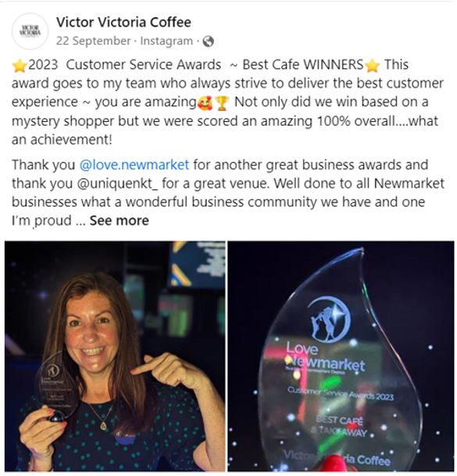Click the smiling face with hearts emoji

click(x=205, y=103)
